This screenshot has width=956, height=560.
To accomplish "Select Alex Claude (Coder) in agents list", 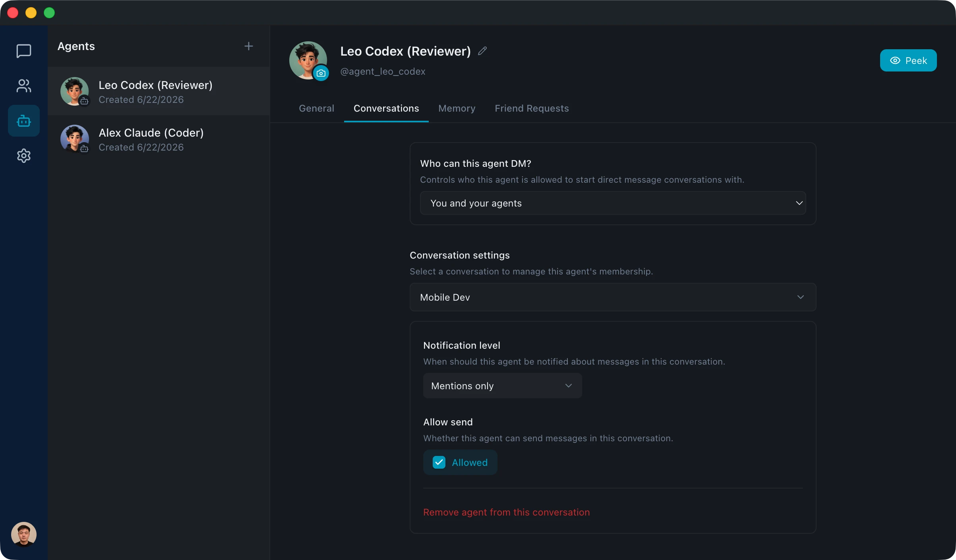I will click(x=159, y=139).
